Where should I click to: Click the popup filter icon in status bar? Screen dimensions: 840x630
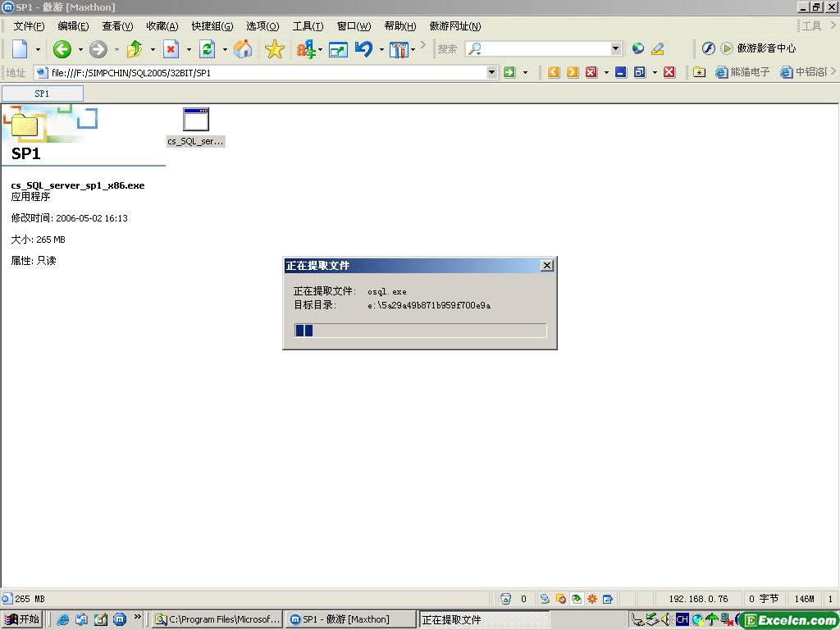point(577,599)
